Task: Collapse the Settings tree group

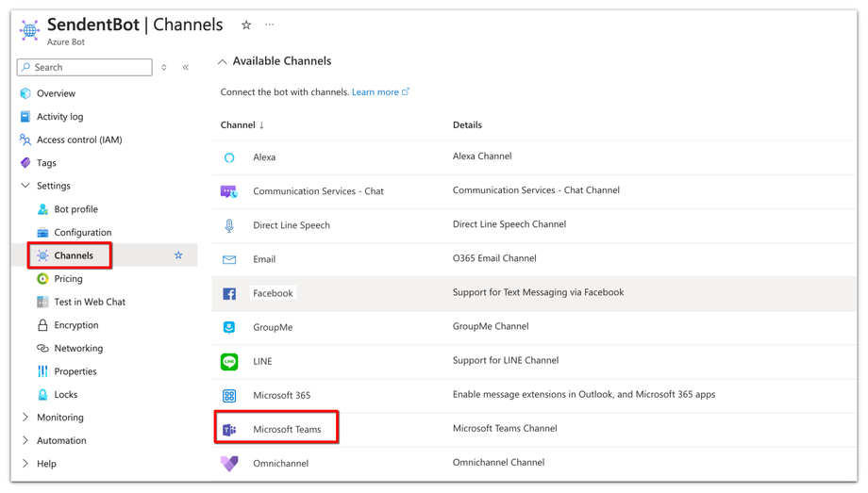Action: [x=25, y=187]
